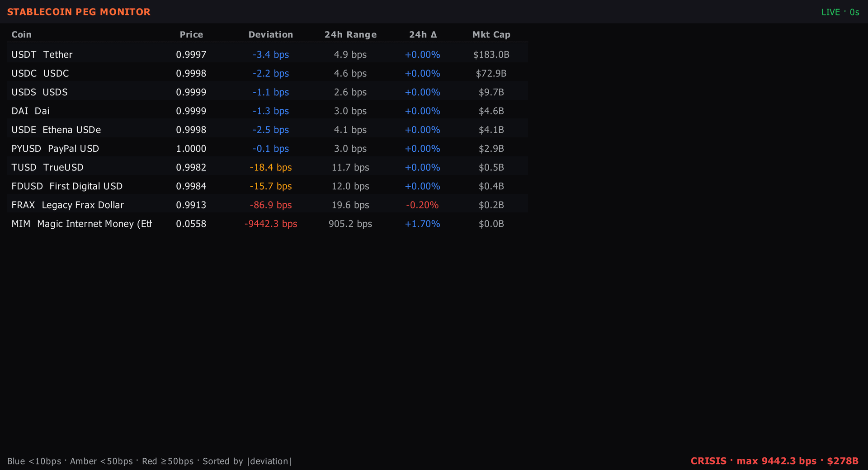Screen dimensions: 868x470
Task: Click the 24h Δ column header
Action: pos(423,35)
